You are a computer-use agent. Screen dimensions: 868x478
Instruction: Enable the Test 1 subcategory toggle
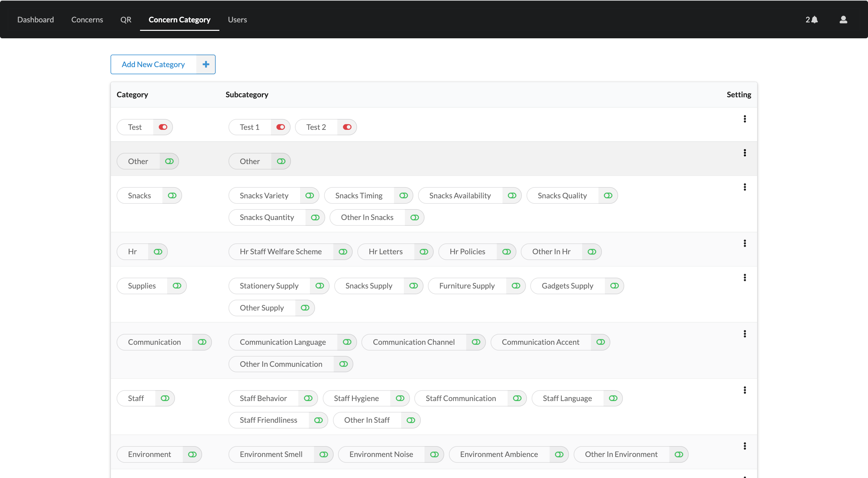[x=281, y=127]
